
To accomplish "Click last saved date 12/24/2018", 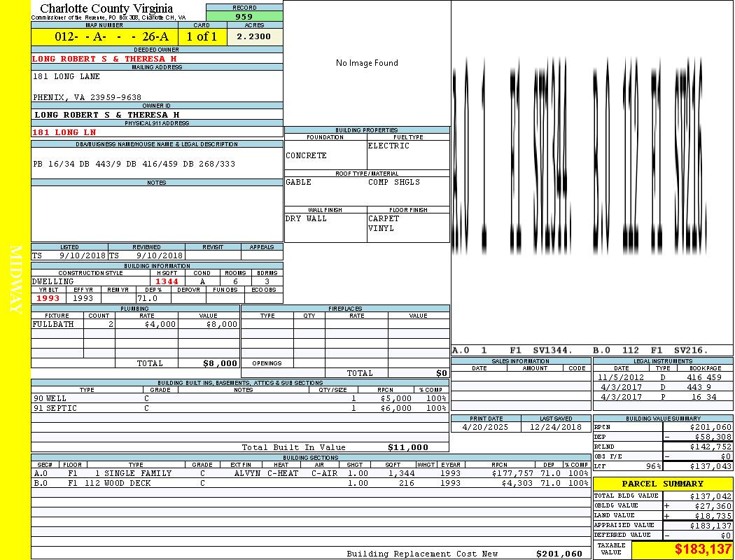I will coord(556,428).
